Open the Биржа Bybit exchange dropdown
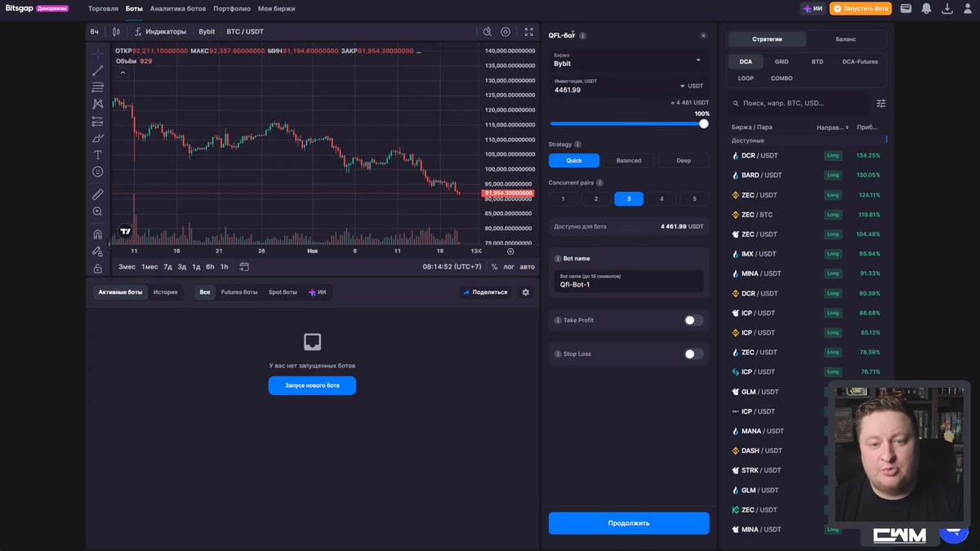 point(629,60)
